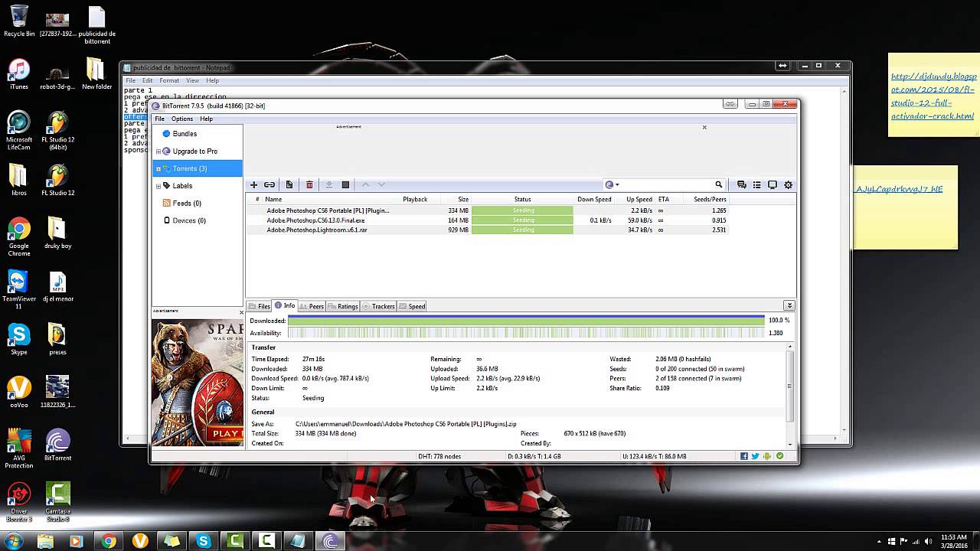The image size is (980, 551).
Task: Select the Recycle Bin desktop icon
Action: coord(19,21)
